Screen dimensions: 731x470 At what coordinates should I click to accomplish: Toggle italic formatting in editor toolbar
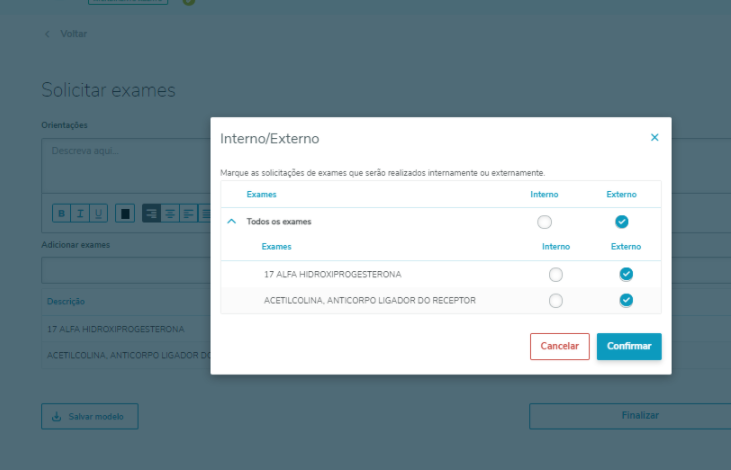pos(80,214)
